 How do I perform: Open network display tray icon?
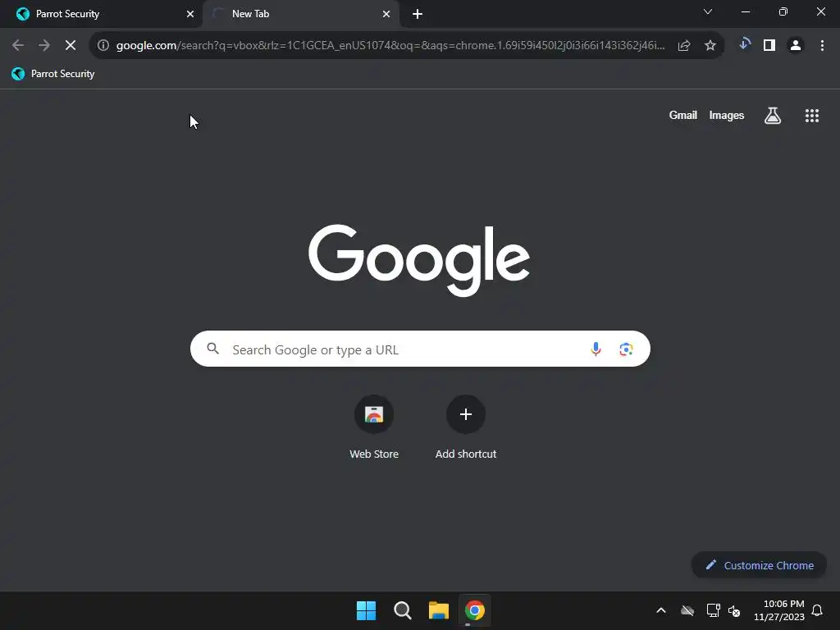point(713,610)
